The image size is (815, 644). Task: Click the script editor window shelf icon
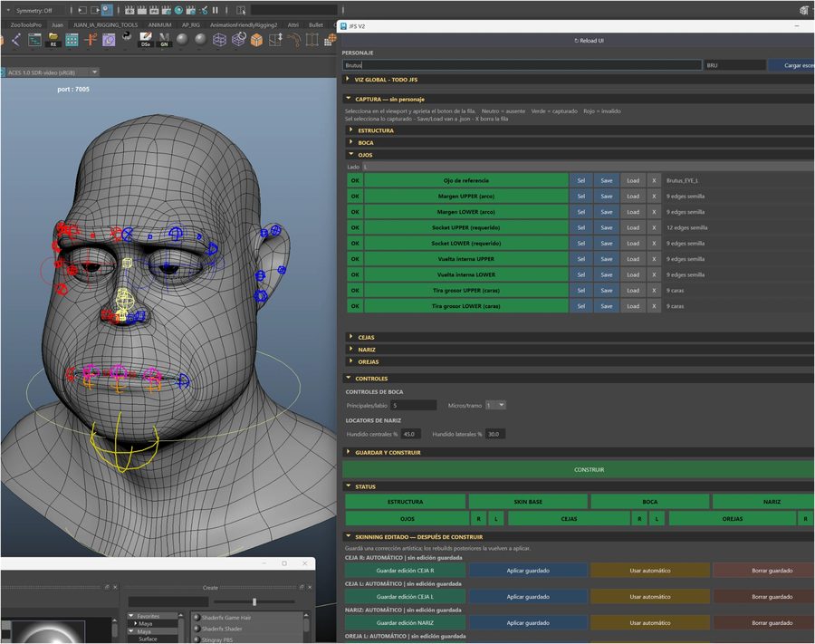coord(34,40)
